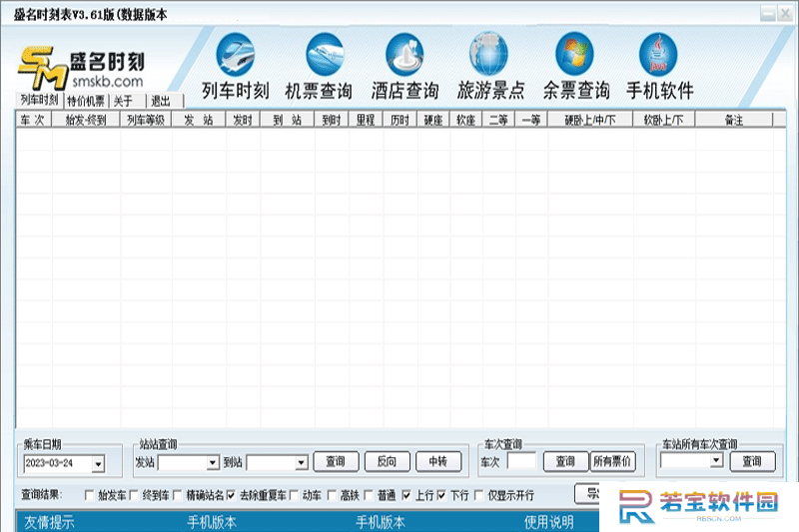Uncheck the 下行 checkbox
The height and width of the screenshot is (532, 799).
[441, 495]
